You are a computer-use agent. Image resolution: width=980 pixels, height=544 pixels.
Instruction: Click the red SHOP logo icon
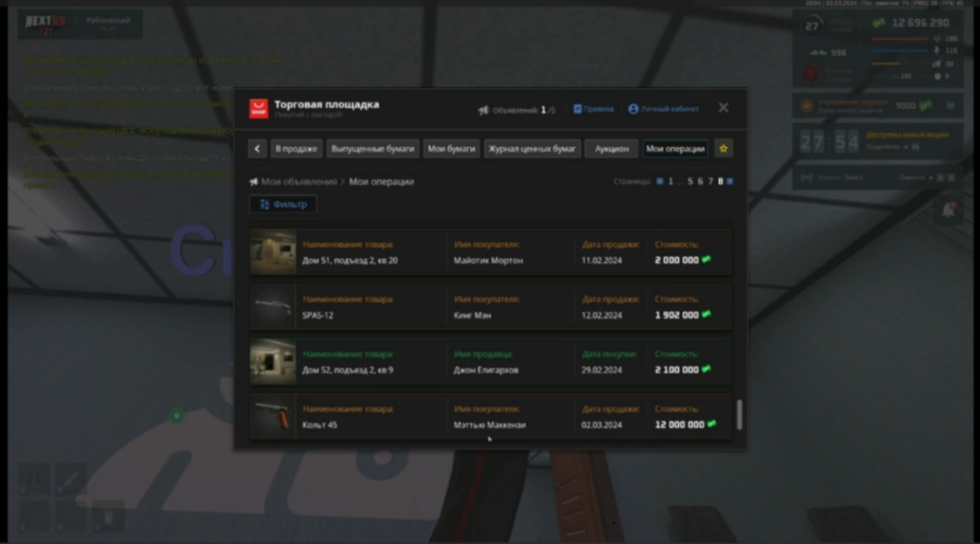pyautogui.click(x=259, y=109)
